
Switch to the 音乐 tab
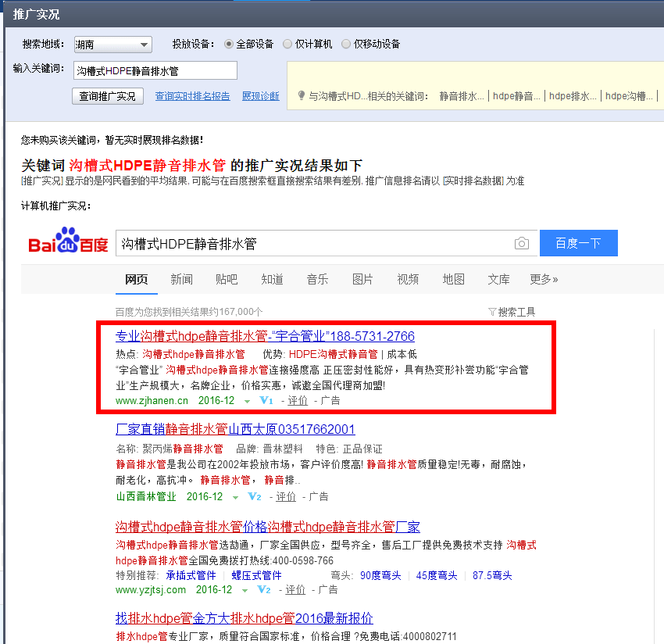click(318, 279)
